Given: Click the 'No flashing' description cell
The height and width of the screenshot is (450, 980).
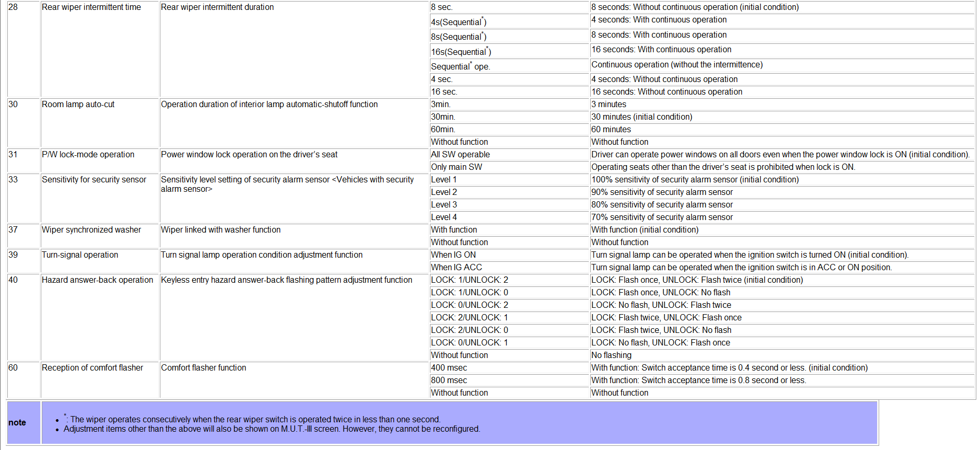Looking at the screenshot, I should tap(783, 355).
